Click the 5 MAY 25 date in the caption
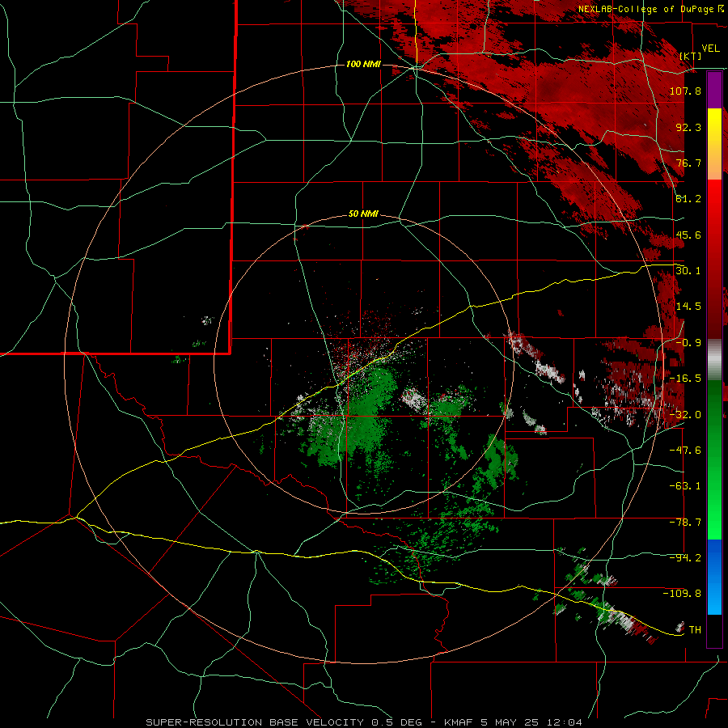The image size is (728, 728). tap(510, 722)
